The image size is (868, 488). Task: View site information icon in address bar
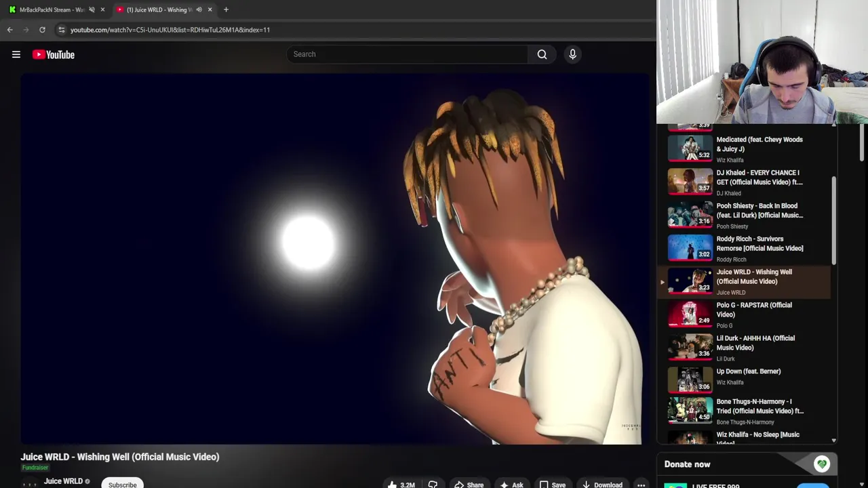point(61,30)
